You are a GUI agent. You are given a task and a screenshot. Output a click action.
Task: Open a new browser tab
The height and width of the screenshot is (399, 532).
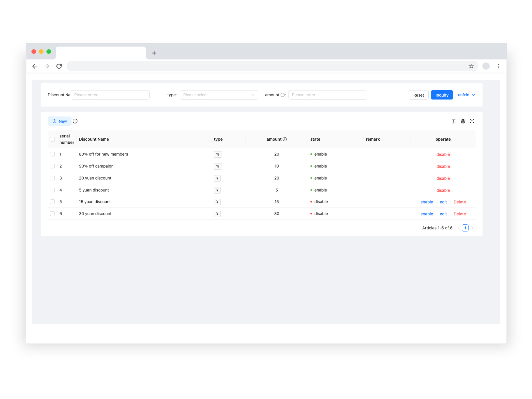(154, 53)
